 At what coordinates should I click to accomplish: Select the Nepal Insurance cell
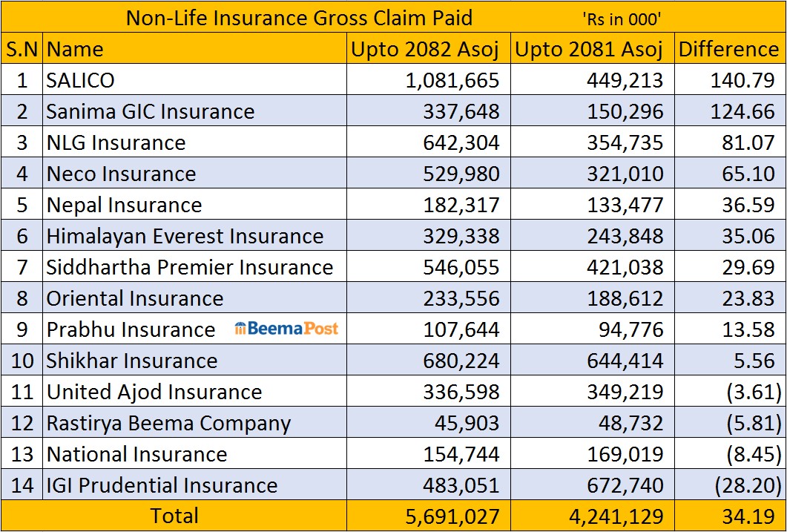[124, 205]
